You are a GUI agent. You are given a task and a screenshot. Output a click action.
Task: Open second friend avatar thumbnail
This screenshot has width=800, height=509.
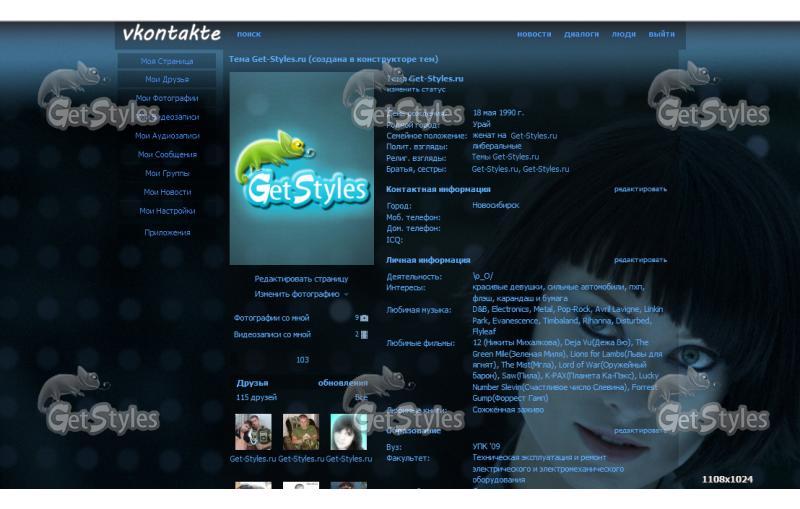pyautogui.click(x=301, y=432)
